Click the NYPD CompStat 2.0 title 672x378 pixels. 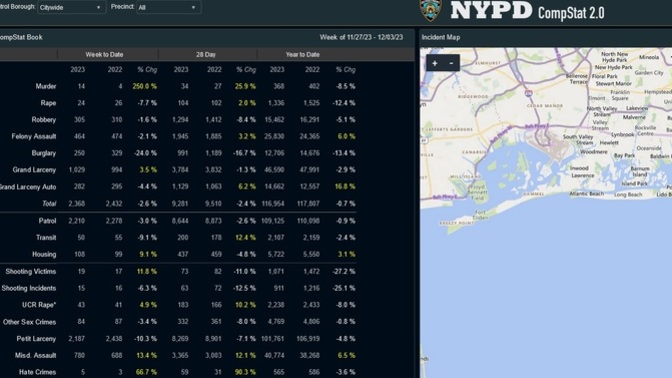(528, 11)
